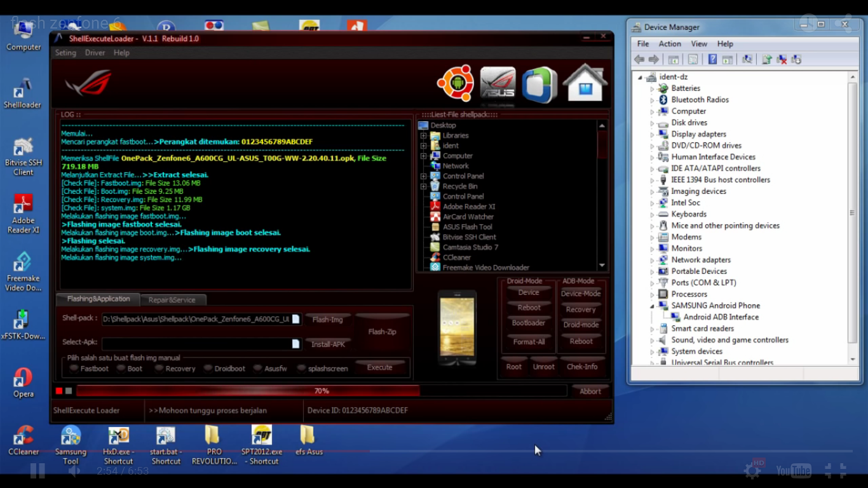Switch to Repair&Service tab
Screen dimensions: 868x488
172,300
